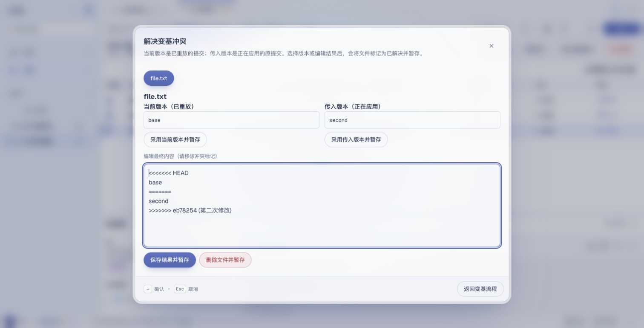Click 采用当前版本并暂存 button
The width and height of the screenshot is (644, 328).
pos(175,139)
